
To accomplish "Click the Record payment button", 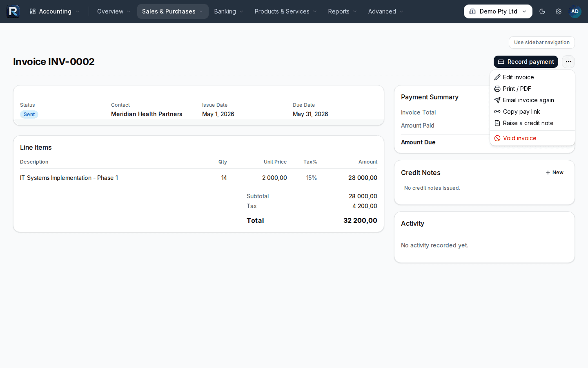I will coord(526,62).
